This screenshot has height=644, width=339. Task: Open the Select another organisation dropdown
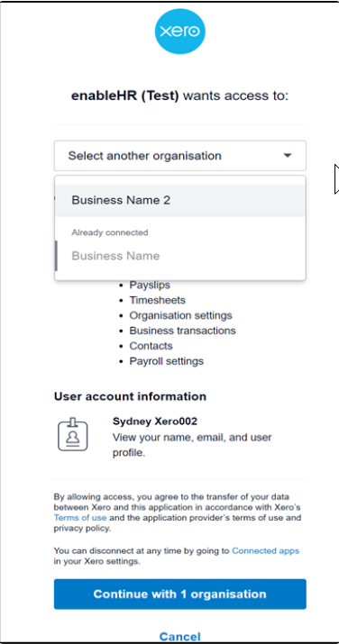(180, 156)
